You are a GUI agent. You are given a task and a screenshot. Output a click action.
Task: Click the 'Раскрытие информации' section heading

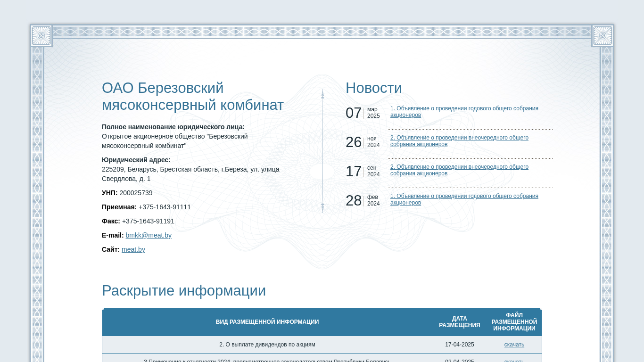click(x=184, y=291)
